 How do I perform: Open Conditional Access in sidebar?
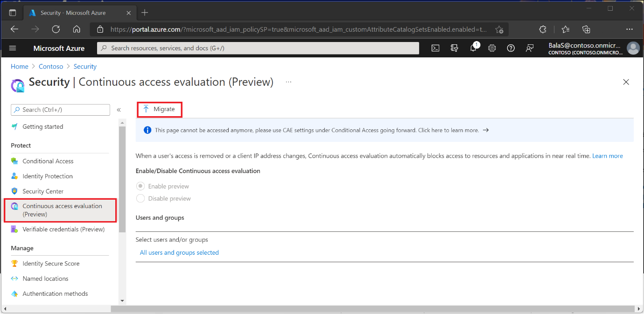point(48,161)
